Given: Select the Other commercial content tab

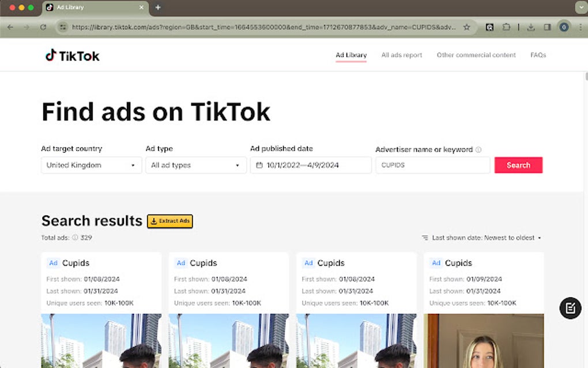Looking at the screenshot, I should [x=477, y=55].
